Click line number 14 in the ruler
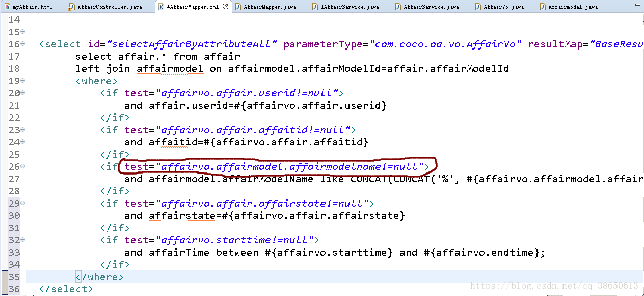The image size is (644, 296). click(14, 19)
